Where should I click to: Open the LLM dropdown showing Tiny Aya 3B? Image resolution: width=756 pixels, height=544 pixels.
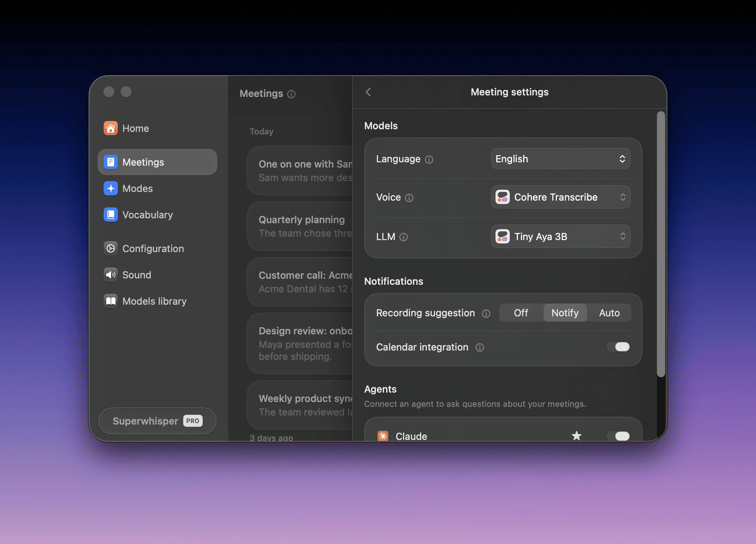pos(560,237)
